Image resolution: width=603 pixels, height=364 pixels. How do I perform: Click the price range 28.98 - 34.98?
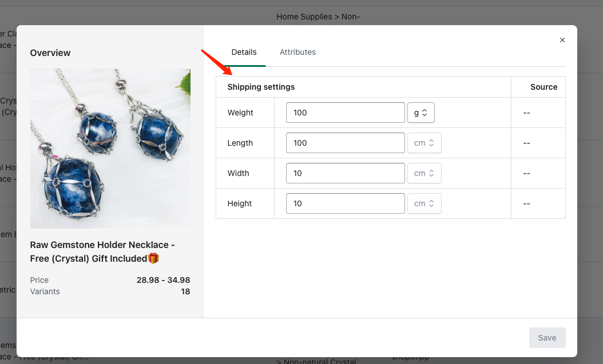tap(163, 280)
